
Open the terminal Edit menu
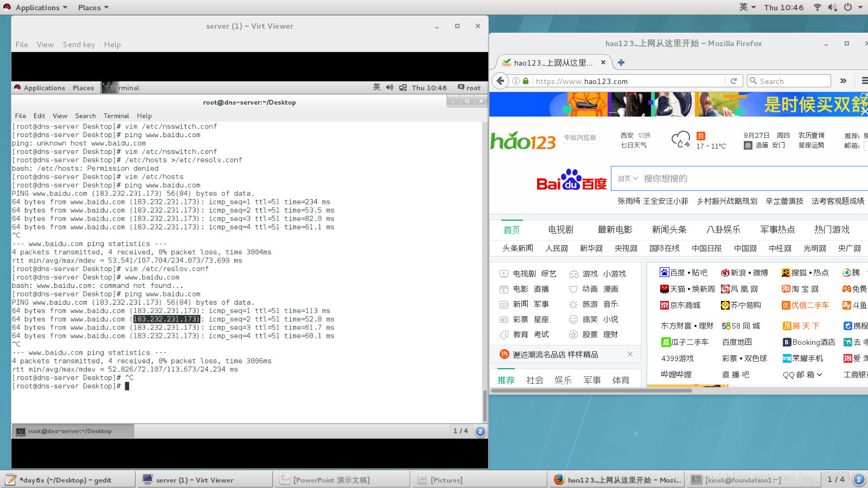(x=39, y=115)
